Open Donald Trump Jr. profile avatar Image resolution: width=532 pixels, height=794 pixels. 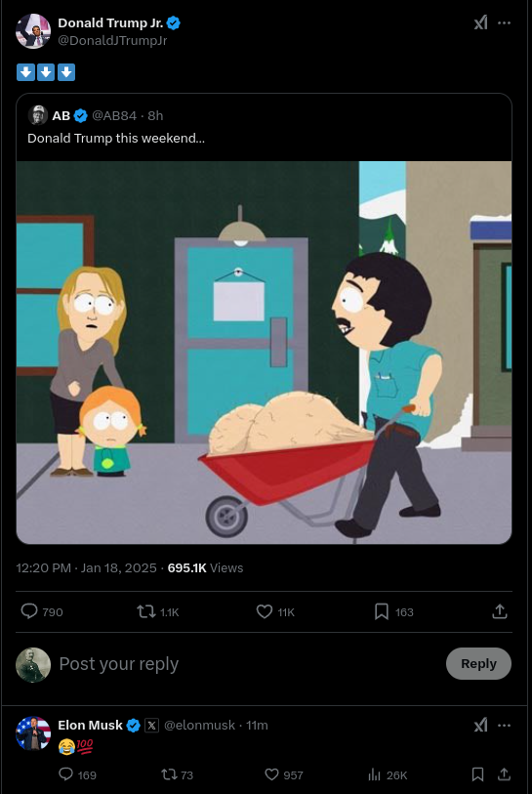point(33,31)
